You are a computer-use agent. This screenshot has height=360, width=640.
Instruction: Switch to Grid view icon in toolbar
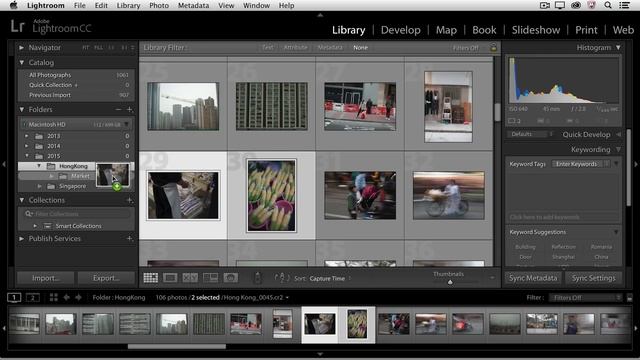coord(151,278)
